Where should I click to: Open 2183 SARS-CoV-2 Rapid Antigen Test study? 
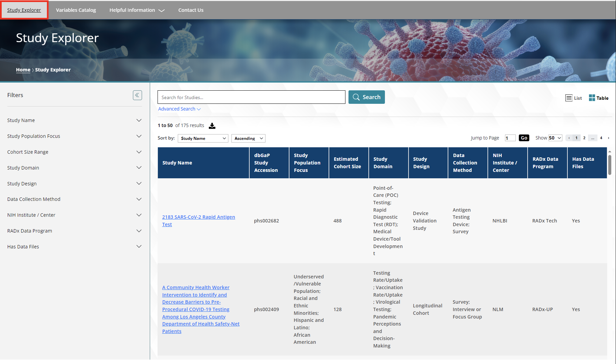pyautogui.click(x=199, y=221)
